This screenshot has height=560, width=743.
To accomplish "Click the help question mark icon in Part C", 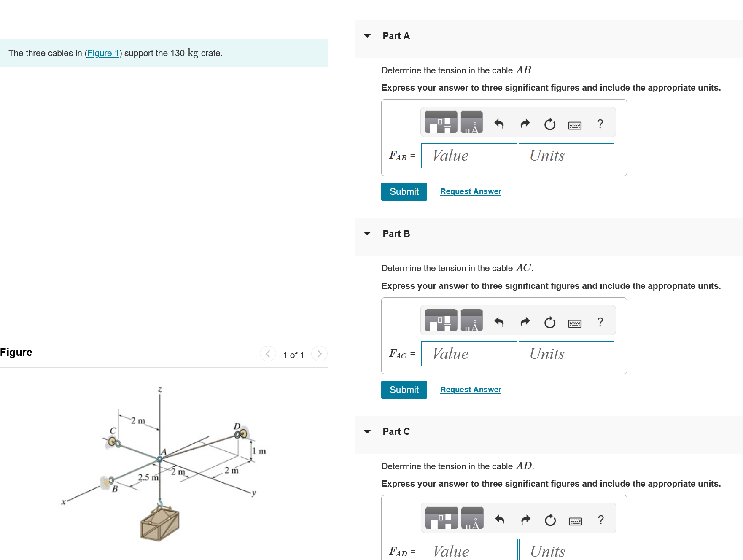I will tap(600, 520).
